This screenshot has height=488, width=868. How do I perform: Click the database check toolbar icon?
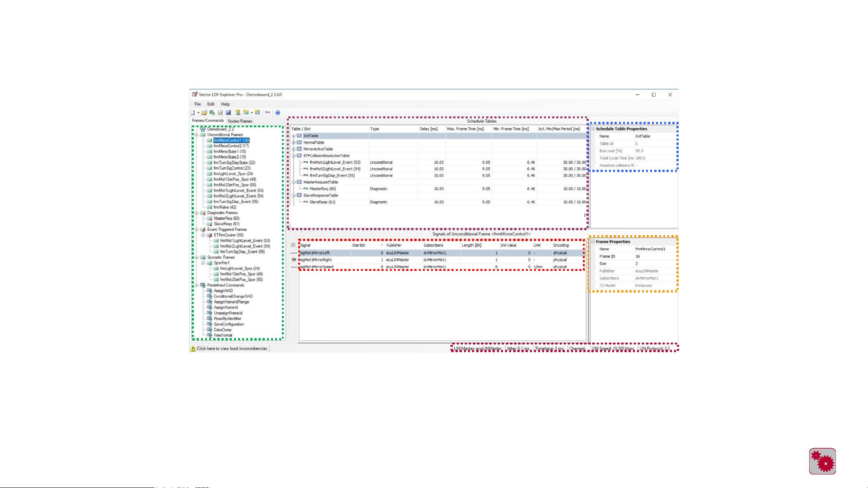click(212, 112)
